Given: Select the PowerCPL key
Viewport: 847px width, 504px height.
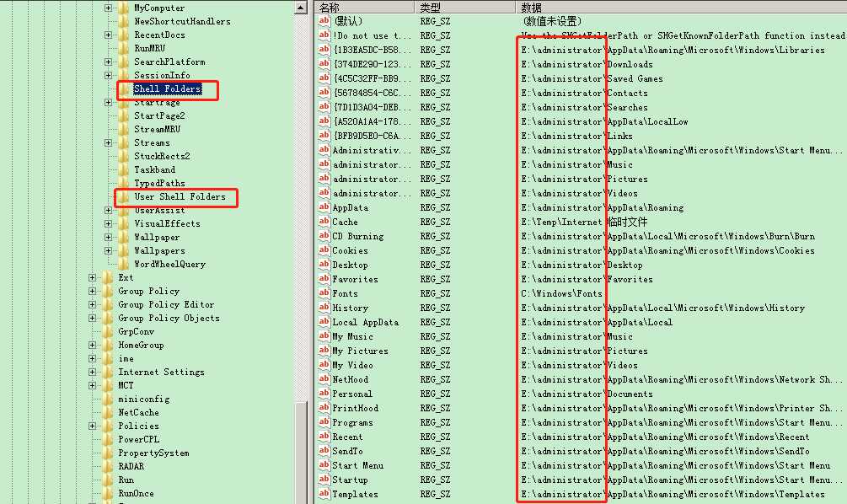Looking at the screenshot, I should point(138,440).
